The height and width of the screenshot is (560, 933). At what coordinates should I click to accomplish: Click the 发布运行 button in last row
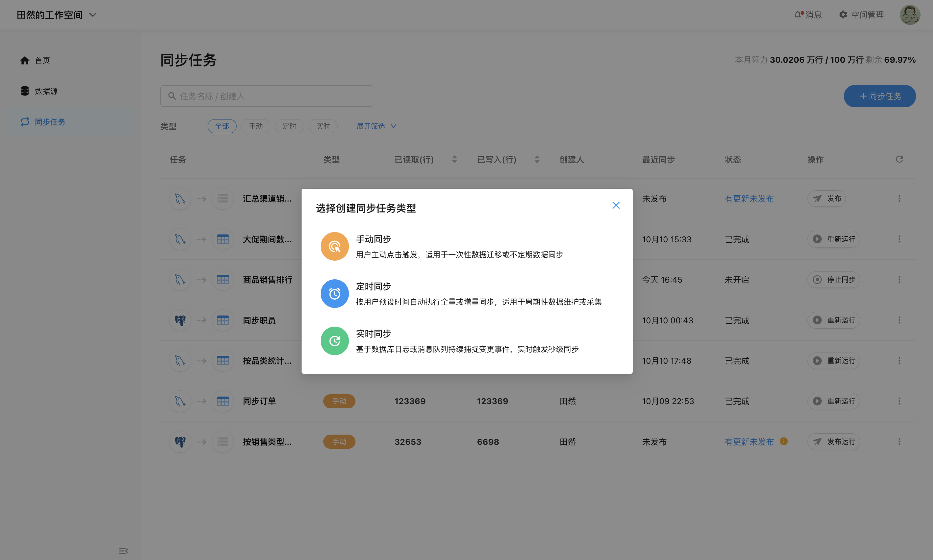(x=833, y=442)
